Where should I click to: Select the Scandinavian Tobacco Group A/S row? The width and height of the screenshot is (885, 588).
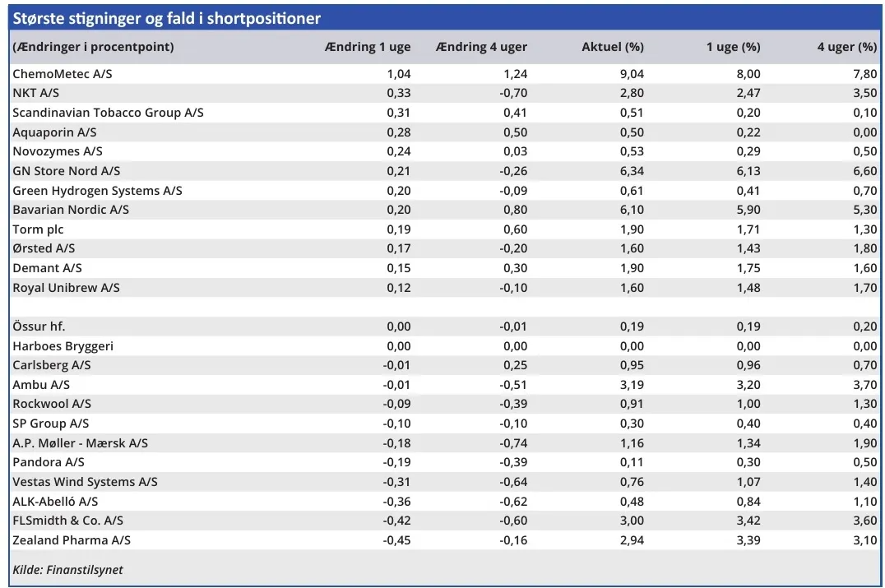pyautogui.click(x=108, y=113)
